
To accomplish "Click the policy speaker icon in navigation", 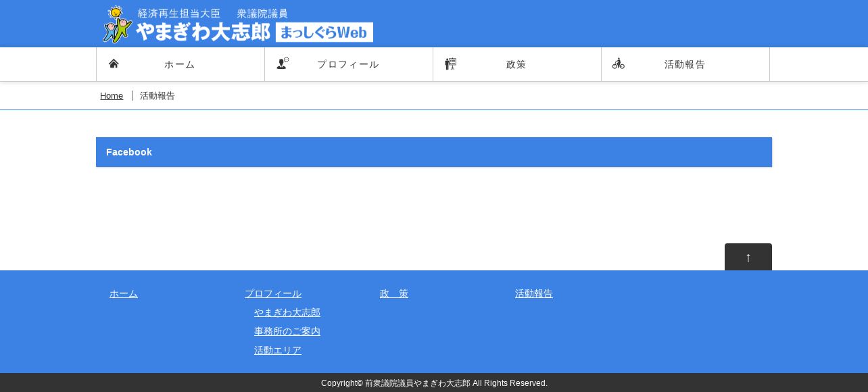I will tap(450, 64).
